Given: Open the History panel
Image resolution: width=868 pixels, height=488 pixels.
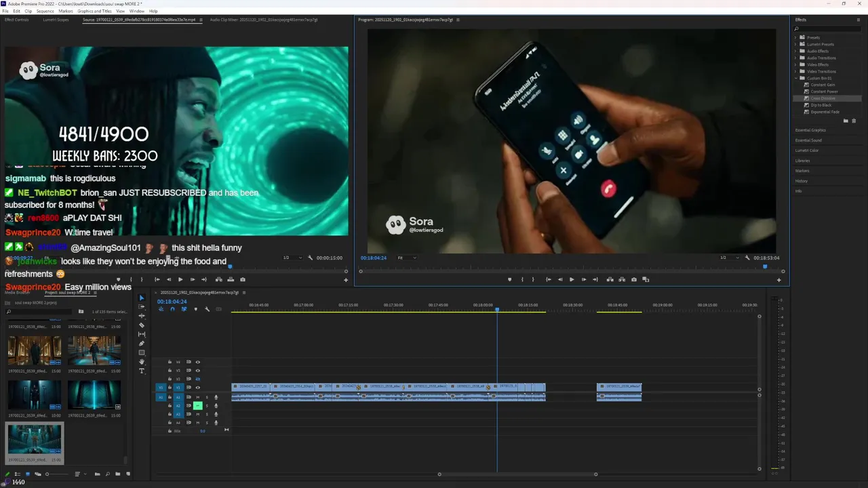Looking at the screenshot, I should (x=802, y=181).
